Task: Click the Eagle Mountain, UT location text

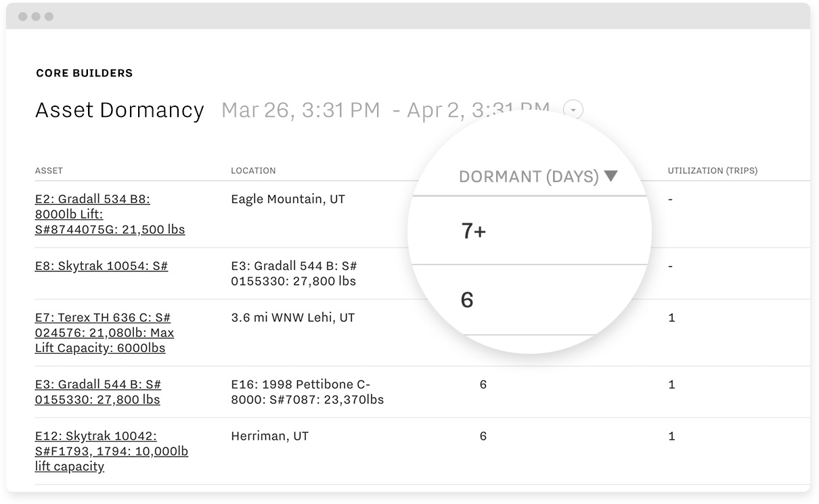Action: pos(288,199)
